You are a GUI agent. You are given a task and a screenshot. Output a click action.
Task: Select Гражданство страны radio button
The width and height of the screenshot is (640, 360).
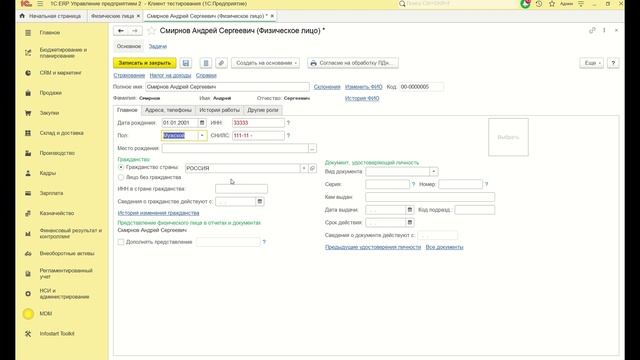[121, 167]
